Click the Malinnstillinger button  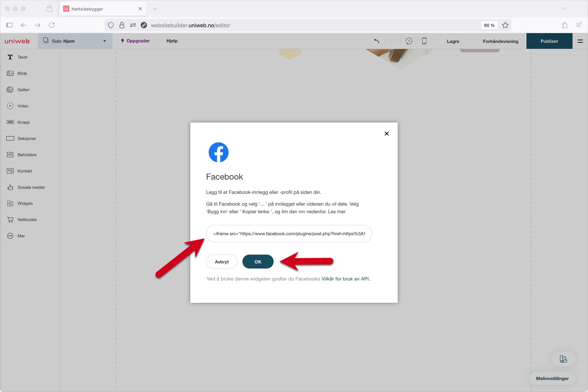[552, 378]
